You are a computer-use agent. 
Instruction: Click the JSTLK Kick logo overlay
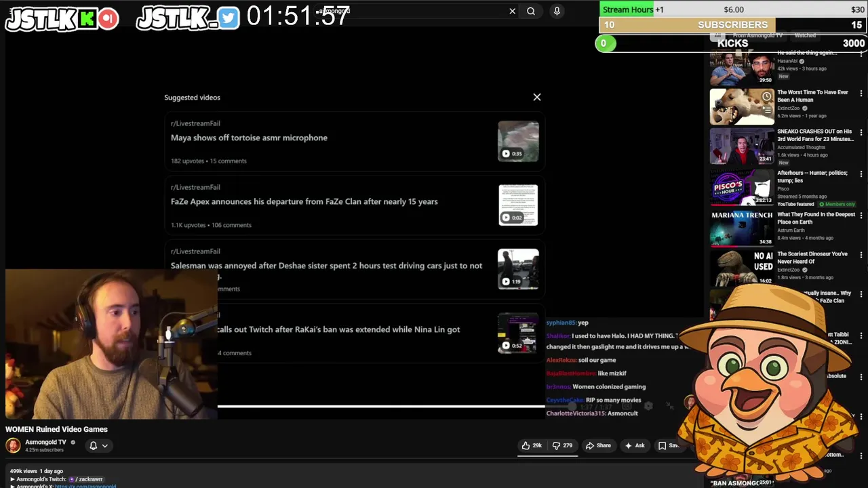click(x=62, y=19)
